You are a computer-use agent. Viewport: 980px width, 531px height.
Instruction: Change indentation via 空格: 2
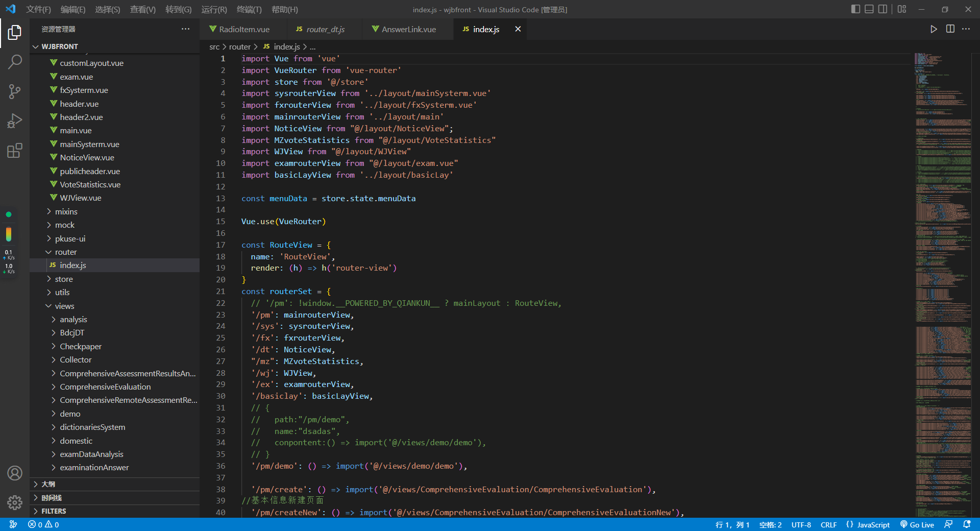pos(770,525)
